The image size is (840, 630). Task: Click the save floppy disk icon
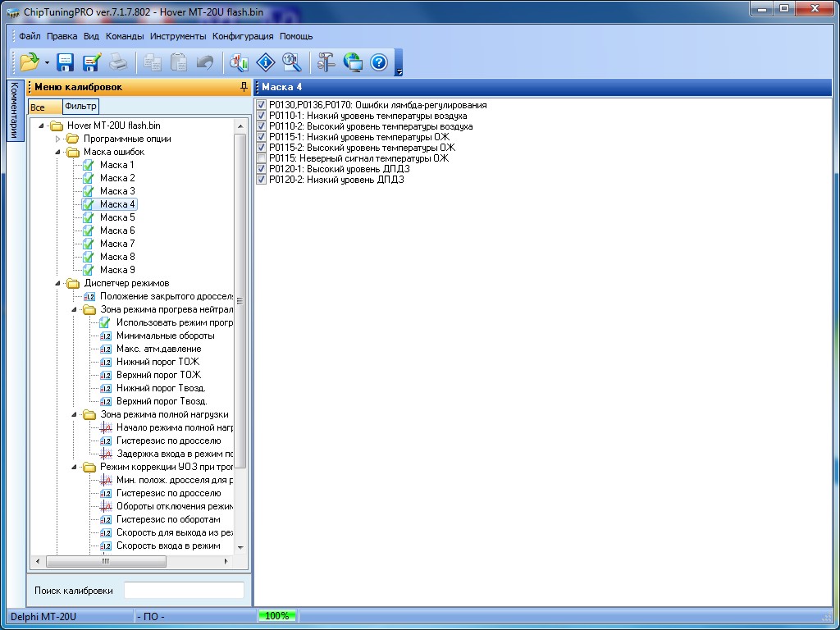pos(66,62)
